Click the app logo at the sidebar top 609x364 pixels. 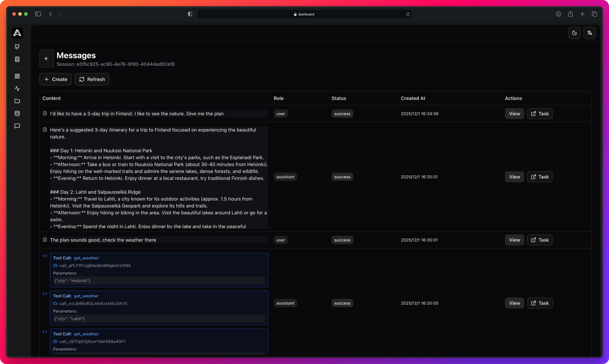17,33
